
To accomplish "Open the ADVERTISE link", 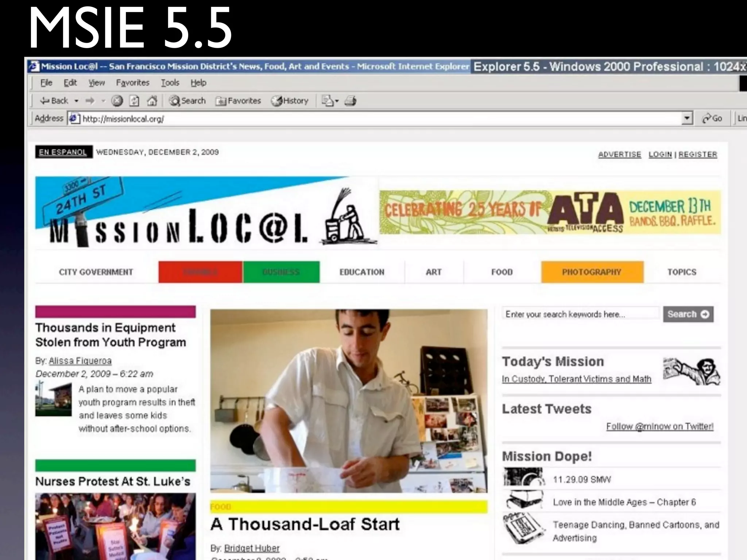I will [619, 154].
